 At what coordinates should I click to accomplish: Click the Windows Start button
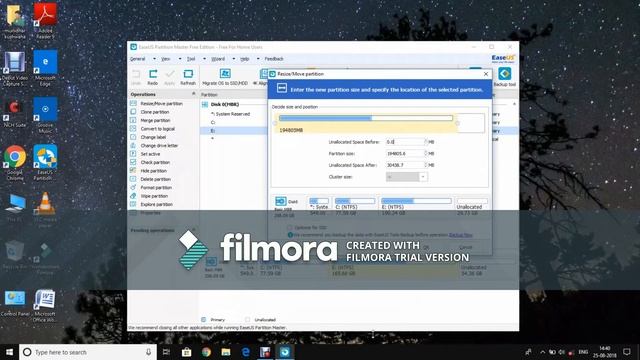(9, 352)
